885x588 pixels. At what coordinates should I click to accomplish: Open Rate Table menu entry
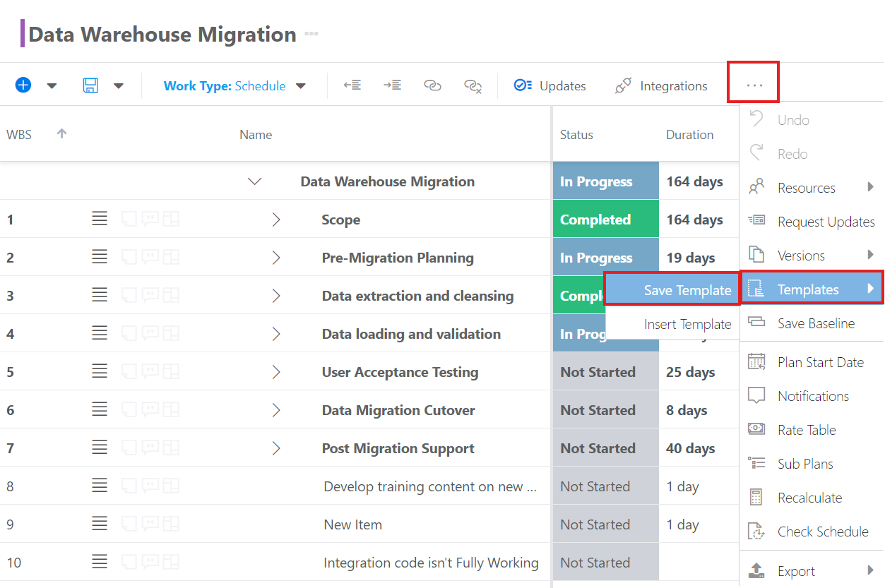811,430
